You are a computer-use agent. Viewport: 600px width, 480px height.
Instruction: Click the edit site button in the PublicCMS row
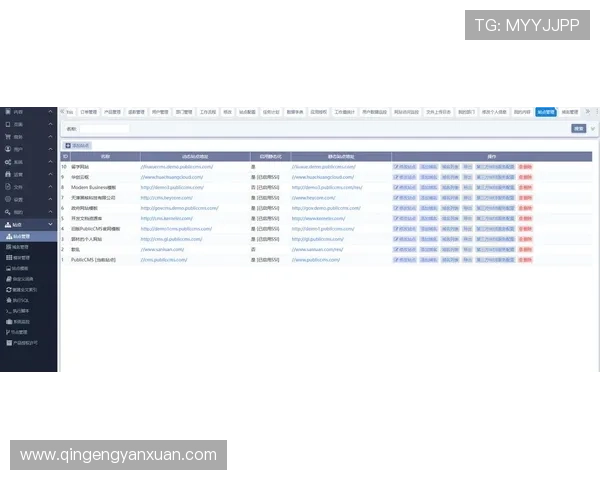(x=405, y=259)
